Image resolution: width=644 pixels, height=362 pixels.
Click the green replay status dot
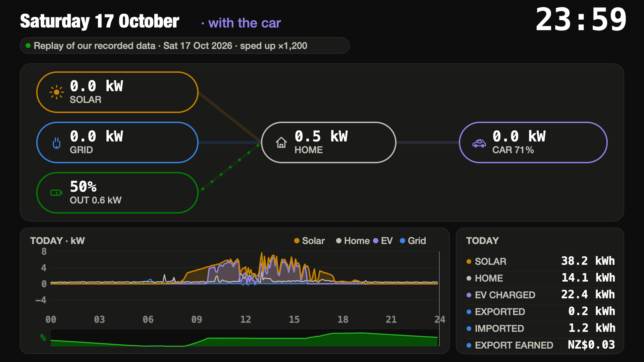point(28,46)
